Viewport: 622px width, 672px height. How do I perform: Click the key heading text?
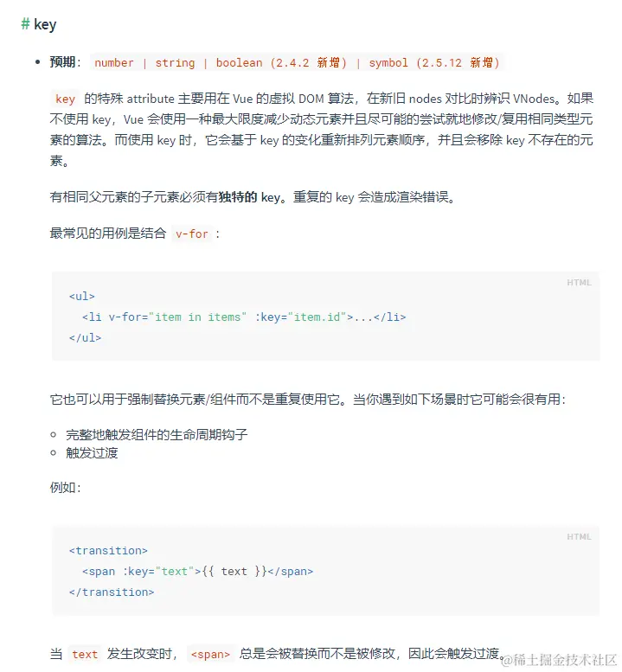tap(45, 25)
